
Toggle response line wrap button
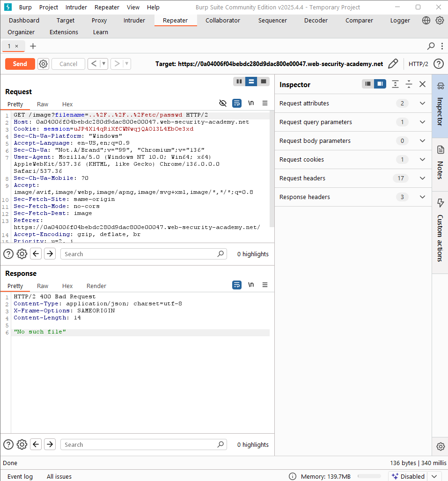tap(237, 285)
